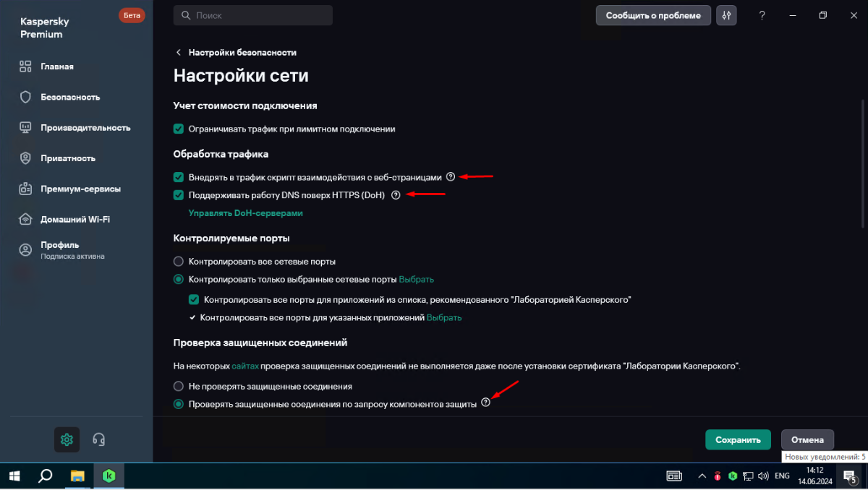868x490 pixels.
Task: Open Профиль section in sidebar
Action: (x=61, y=249)
